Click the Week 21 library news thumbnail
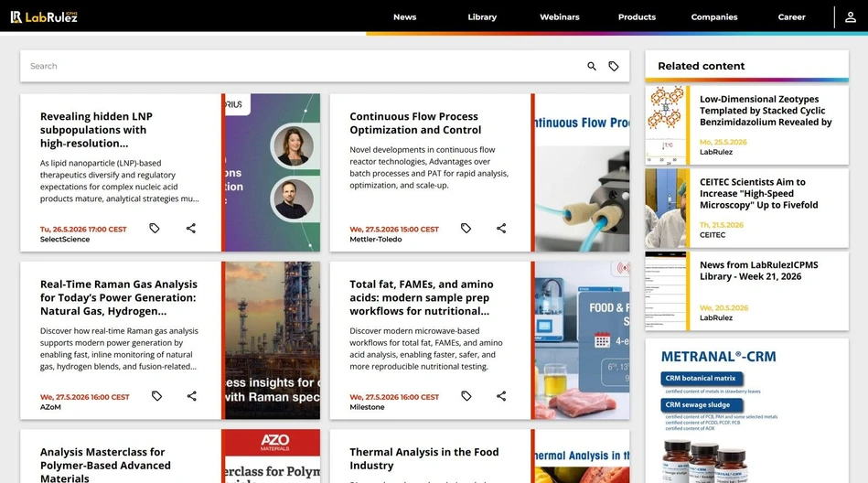 tap(665, 291)
